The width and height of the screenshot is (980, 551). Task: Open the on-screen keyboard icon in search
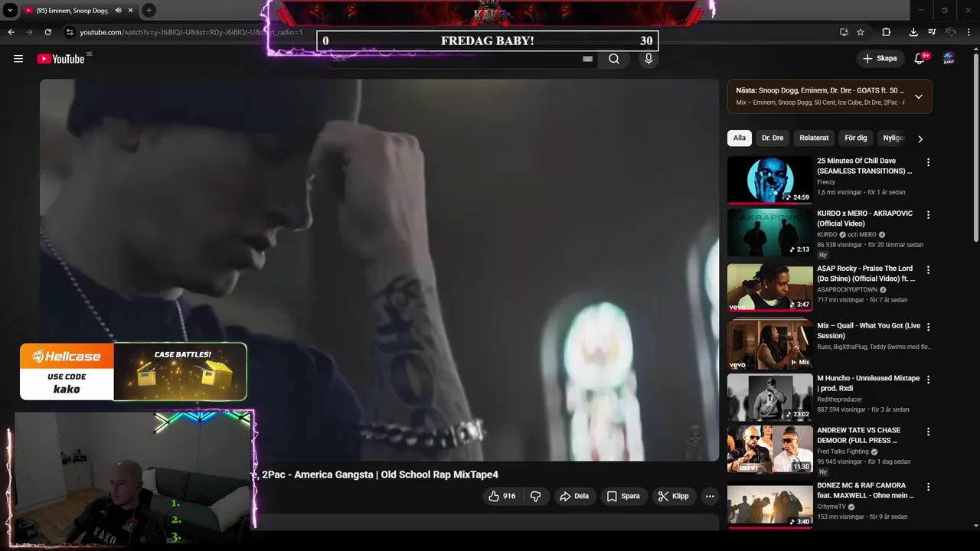pyautogui.click(x=588, y=59)
